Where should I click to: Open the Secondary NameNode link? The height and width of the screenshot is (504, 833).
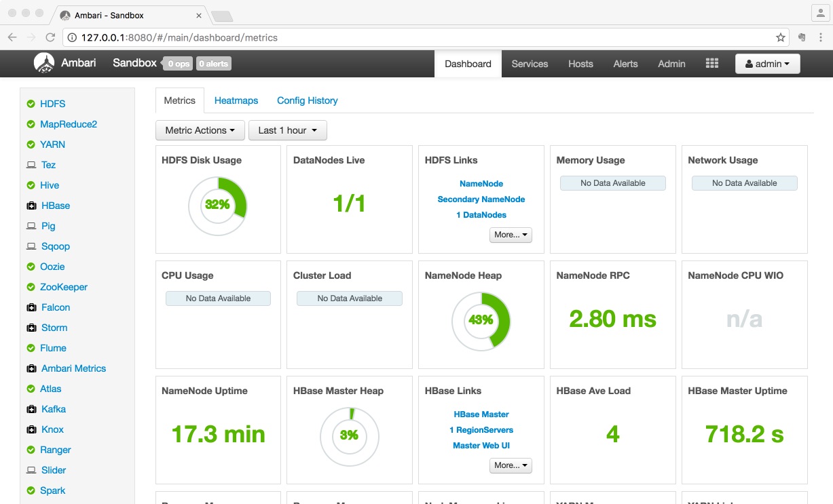click(481, 199)
